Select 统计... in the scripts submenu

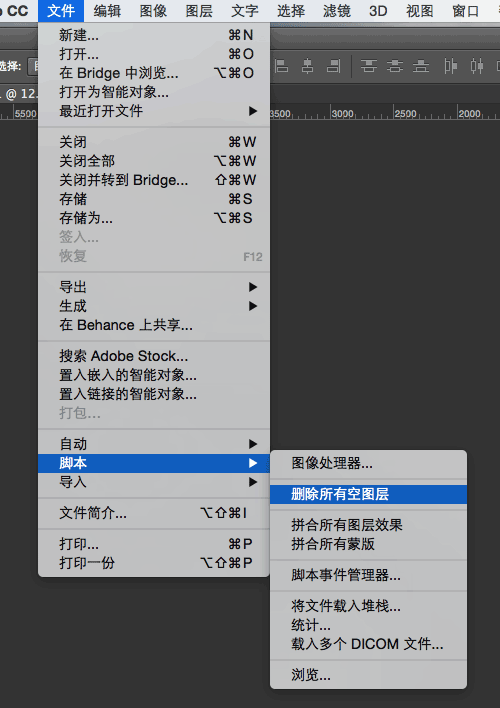coord(369,624)
